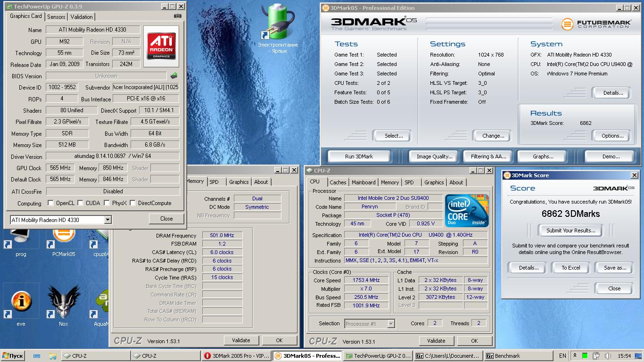This screenshot has width=644, height=362.
Task: Click the To Excel button
Action: (571, 268)
